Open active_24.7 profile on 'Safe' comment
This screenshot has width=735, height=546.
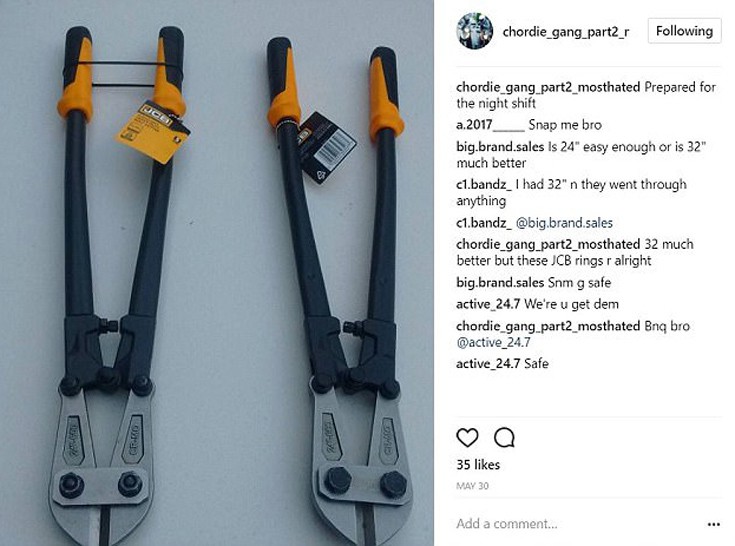click(x=488, y=363)
